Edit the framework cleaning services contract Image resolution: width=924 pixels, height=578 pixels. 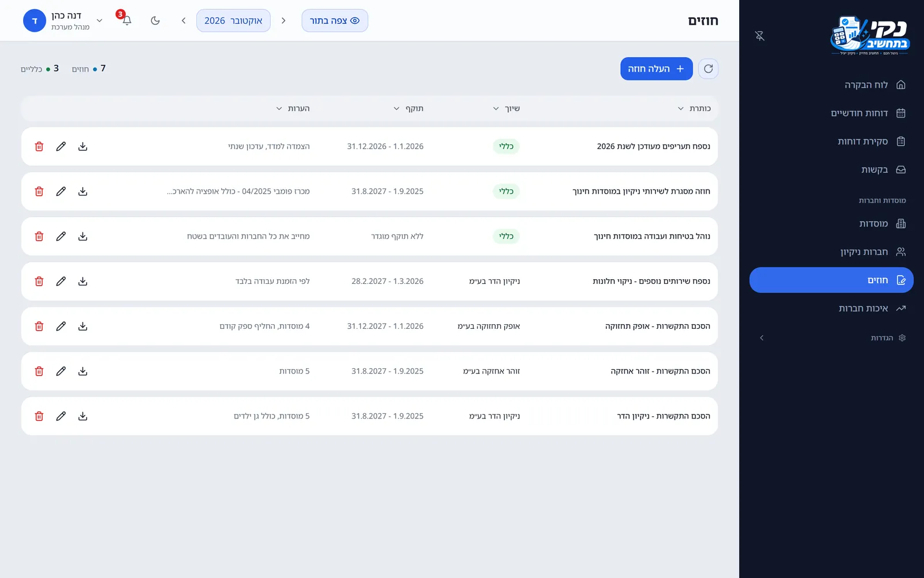(x=61, y=191)
